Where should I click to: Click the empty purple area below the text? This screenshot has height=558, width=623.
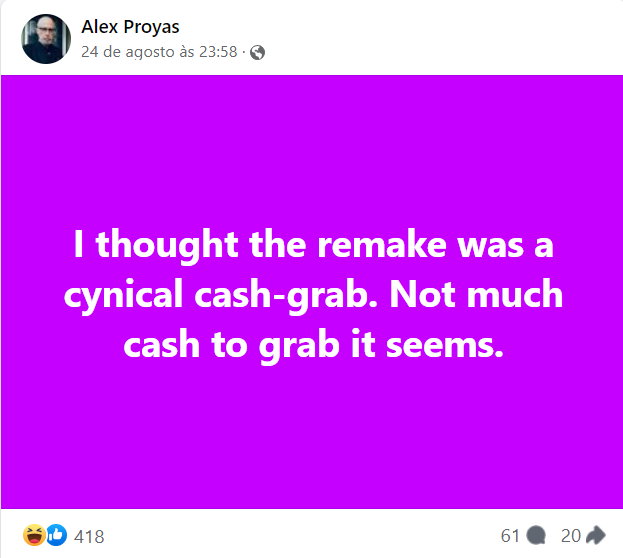coord(311,440)
